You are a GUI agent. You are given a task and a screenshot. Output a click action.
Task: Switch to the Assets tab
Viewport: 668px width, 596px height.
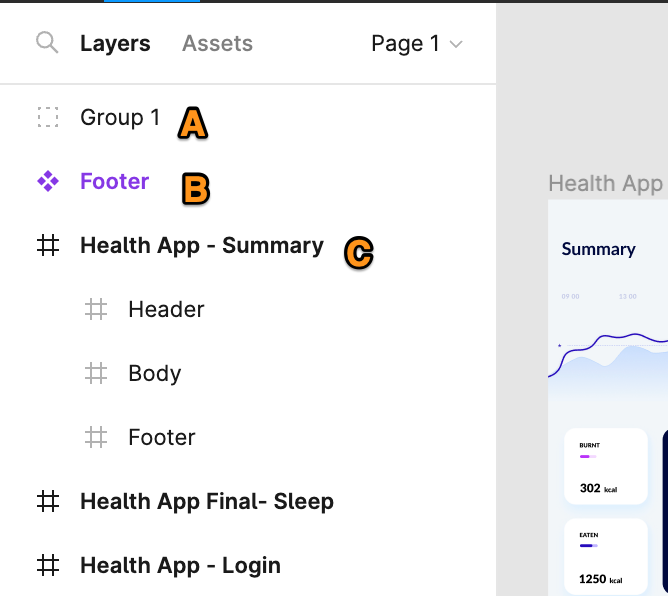[217, 43]
